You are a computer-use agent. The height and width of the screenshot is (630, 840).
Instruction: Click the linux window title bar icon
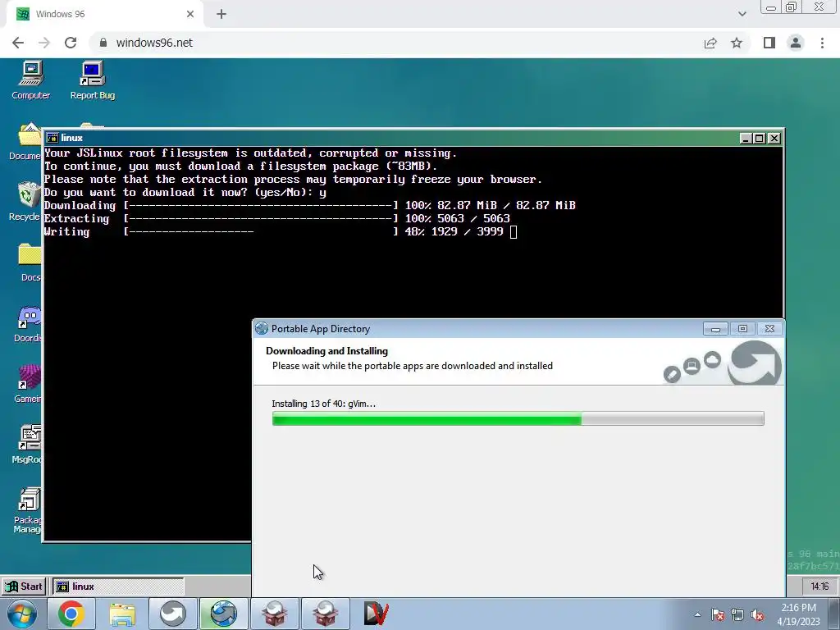pos(52,138)
